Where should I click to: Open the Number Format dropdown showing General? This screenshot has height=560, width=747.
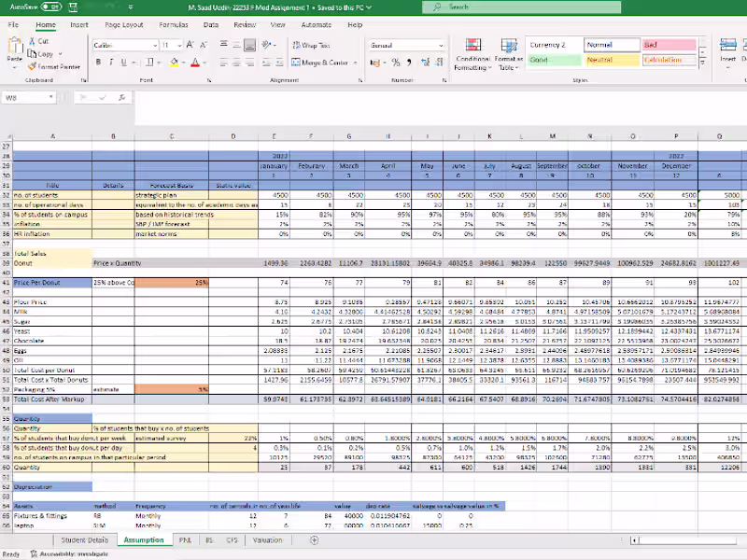(x=406, y=43)
